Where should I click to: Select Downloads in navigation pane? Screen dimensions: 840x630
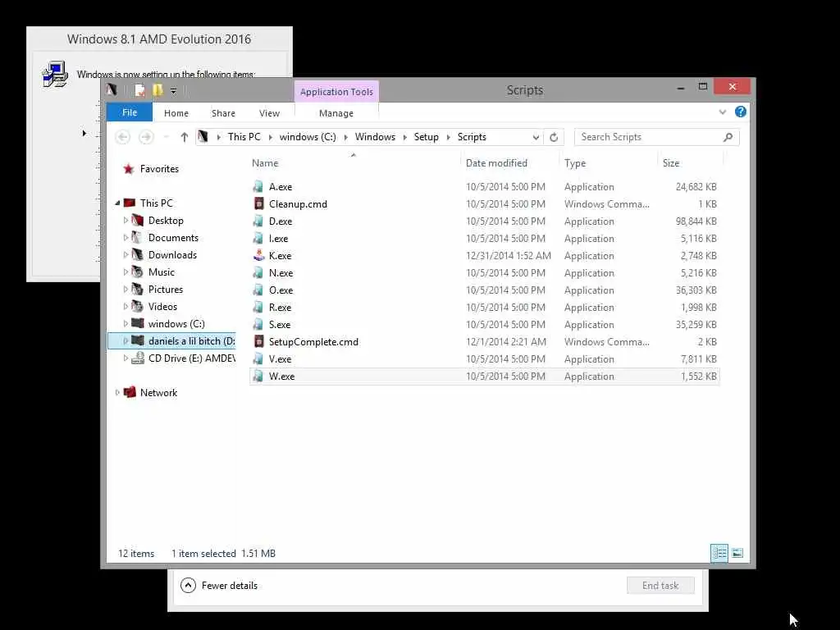[x=172, y=255]
